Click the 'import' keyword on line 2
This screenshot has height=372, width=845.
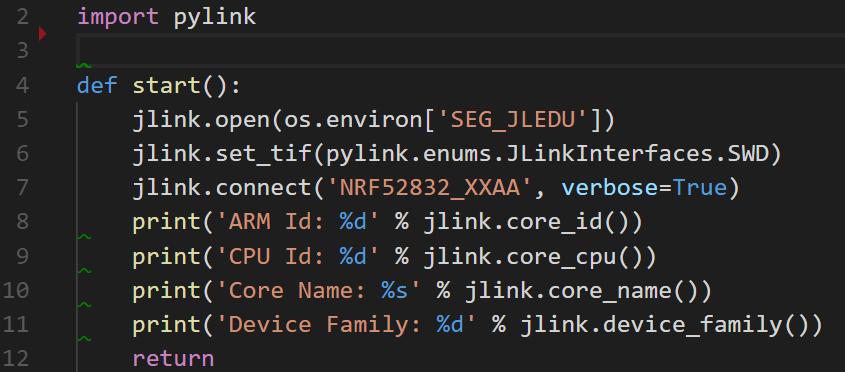coord(118,17)
